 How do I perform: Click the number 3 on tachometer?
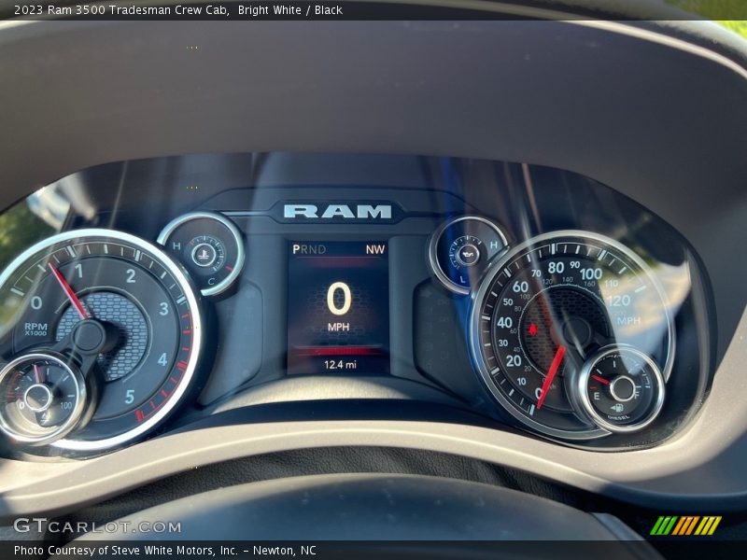164,309
